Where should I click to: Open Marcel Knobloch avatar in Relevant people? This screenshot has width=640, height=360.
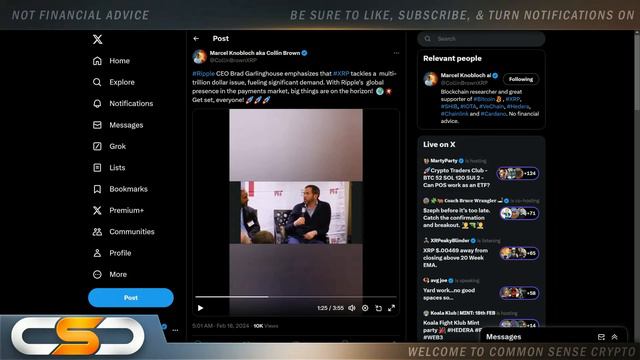(430, 79)
